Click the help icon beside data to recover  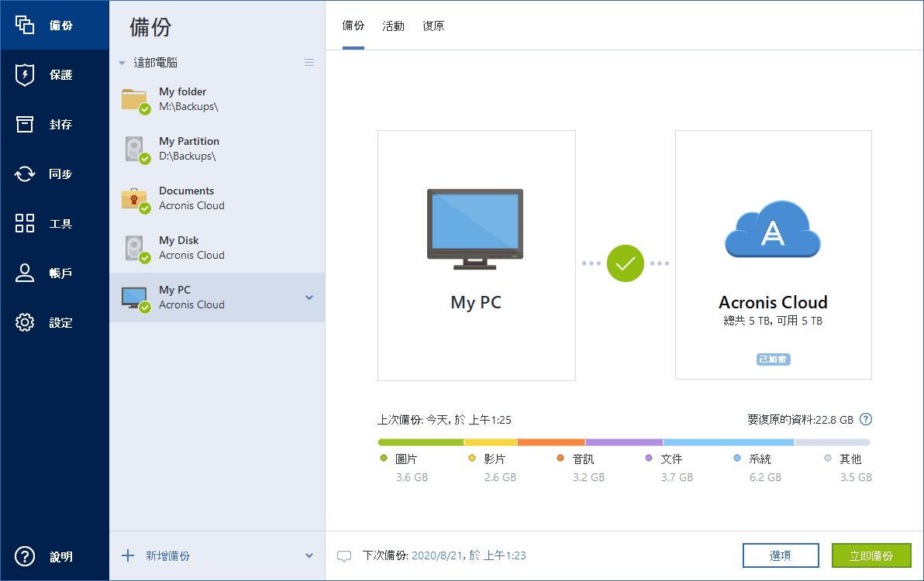pyautogui.click(x=866, y=420)
